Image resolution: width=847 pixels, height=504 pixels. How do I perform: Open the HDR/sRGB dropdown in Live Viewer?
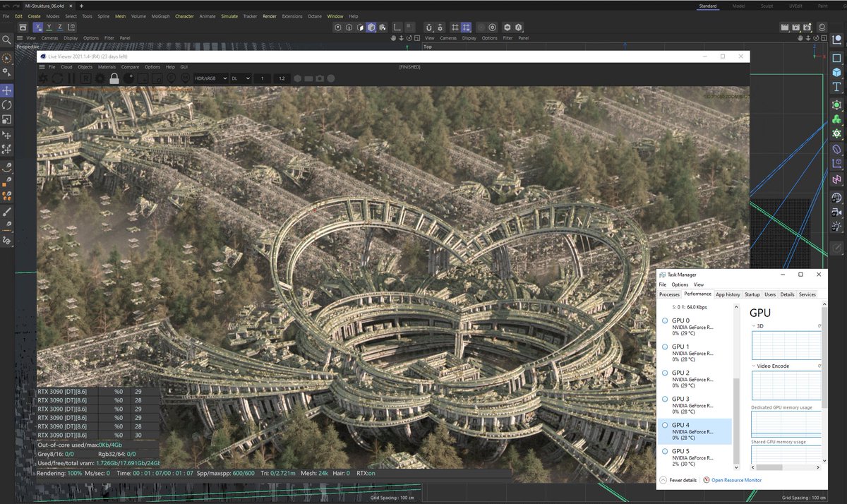[x=210, y=78]
